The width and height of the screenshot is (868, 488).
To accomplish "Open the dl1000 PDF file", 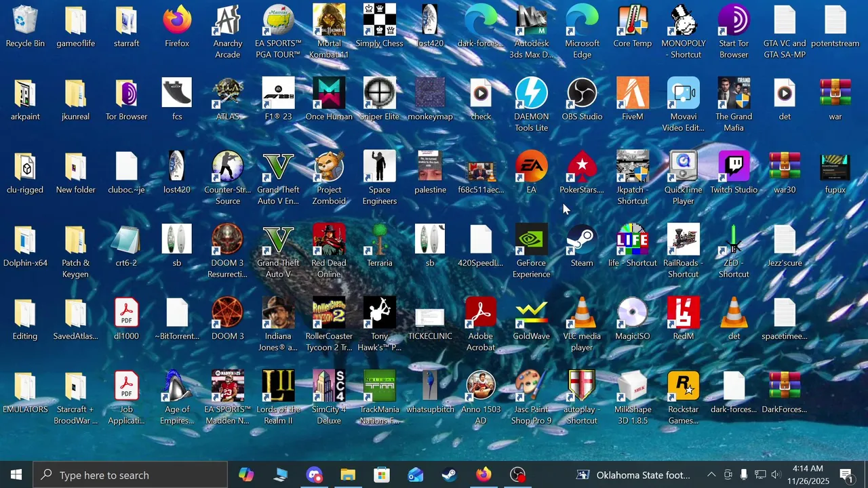I will 127,320.
